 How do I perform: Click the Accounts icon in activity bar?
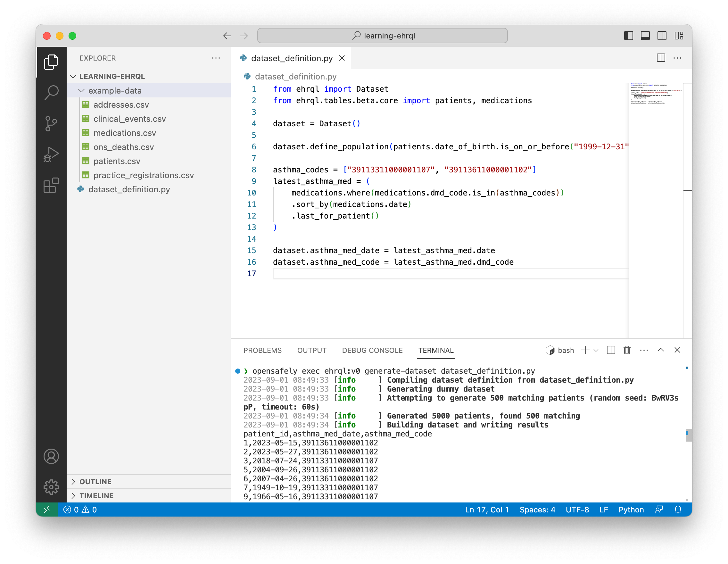pyautogui.click(x=51, y=456)
